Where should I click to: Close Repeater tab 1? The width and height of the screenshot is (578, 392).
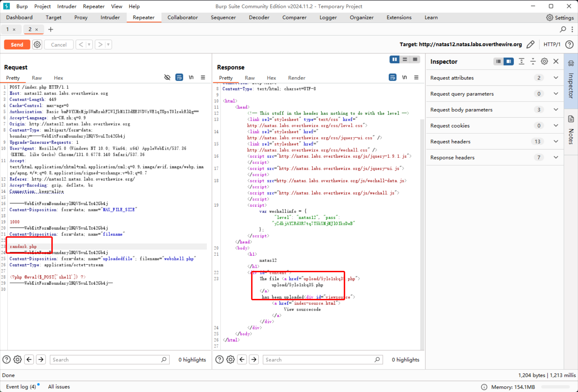(14, 29)
